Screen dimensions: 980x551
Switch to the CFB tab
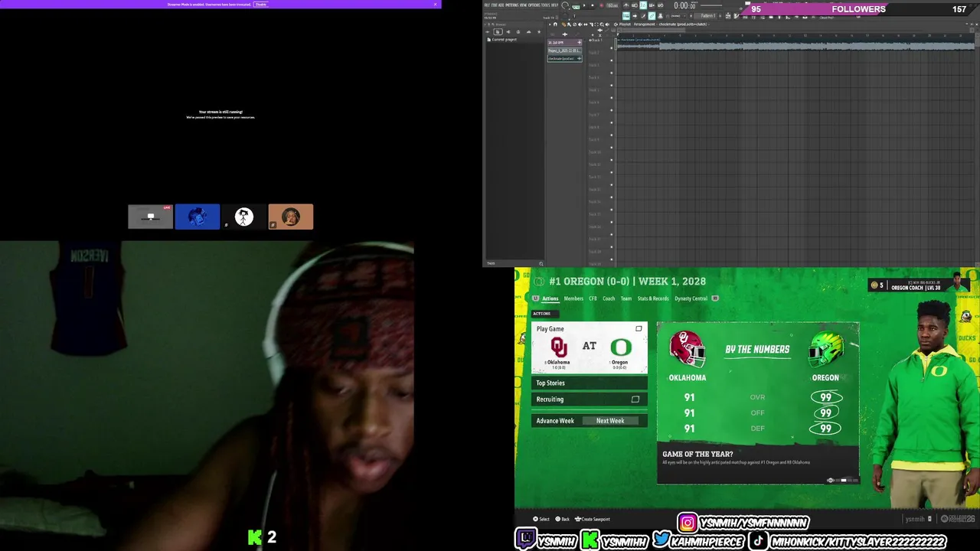pos(593,298)
